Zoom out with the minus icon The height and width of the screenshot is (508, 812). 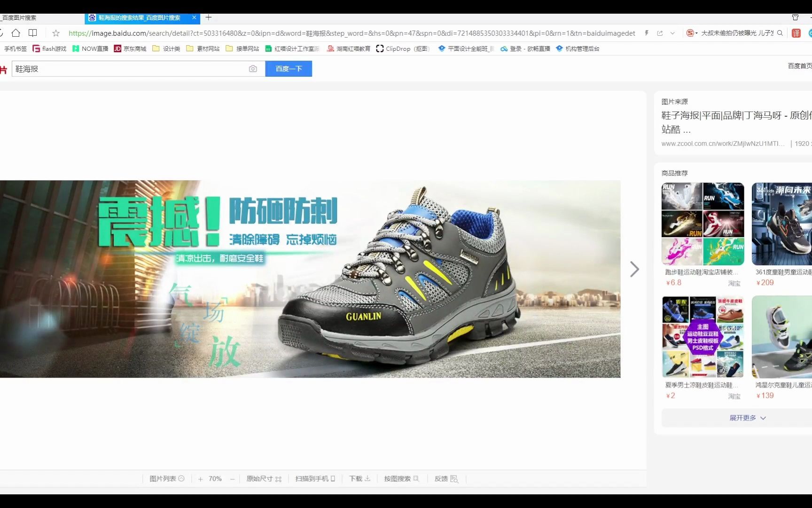[232, 479]
